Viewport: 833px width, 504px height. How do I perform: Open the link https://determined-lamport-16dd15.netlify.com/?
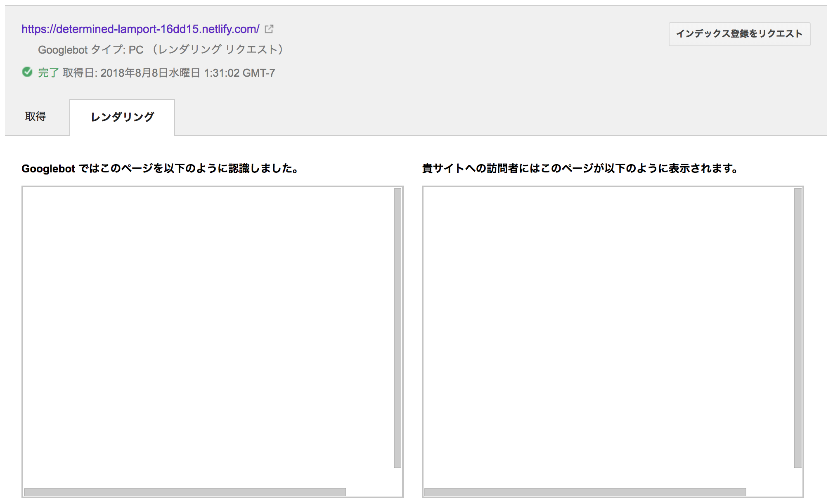(140, 29)
